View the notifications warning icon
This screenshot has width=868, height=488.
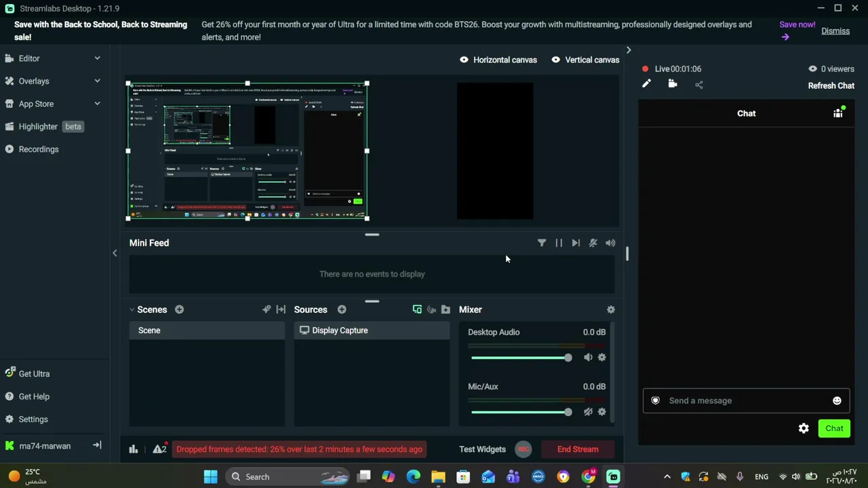coord(159,449)
